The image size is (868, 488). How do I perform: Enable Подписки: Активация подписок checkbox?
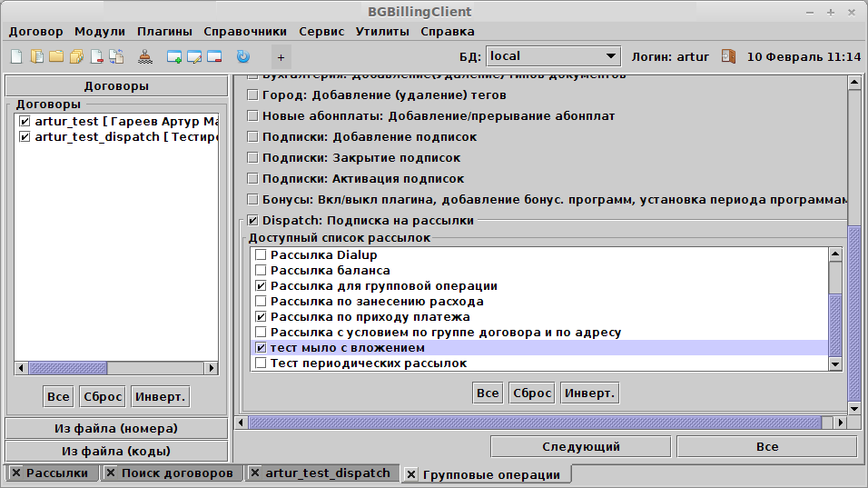(252, 179)
